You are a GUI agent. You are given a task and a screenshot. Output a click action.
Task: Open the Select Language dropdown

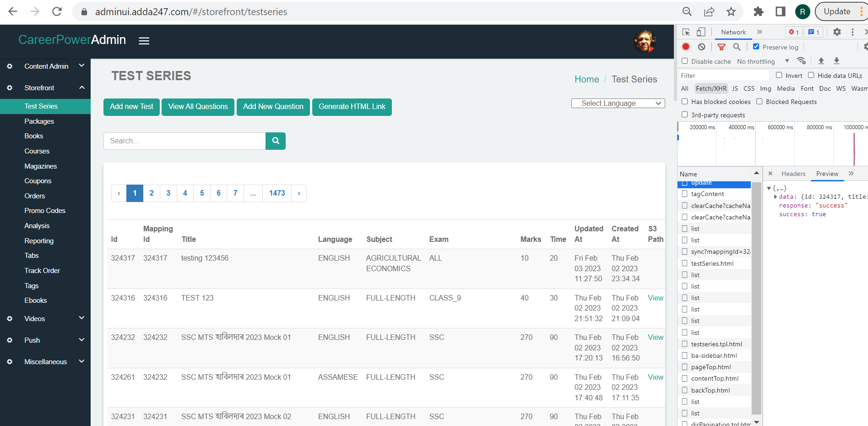tap(618, 104)
